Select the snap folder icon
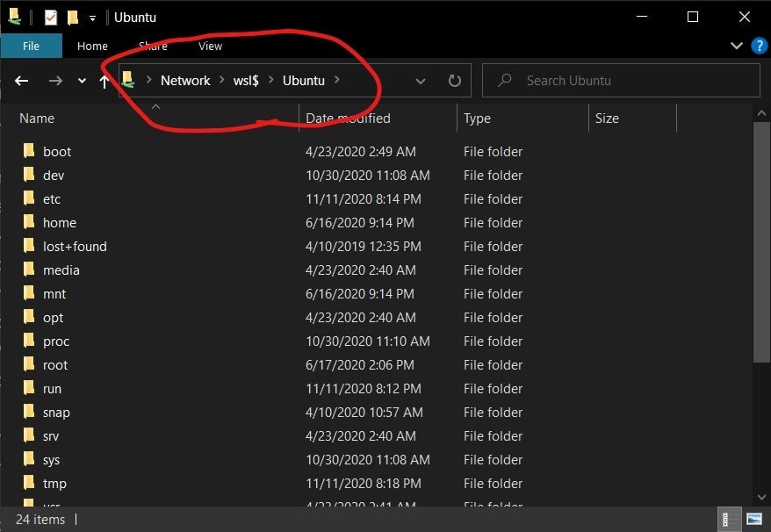The width and height of the screenshot is (771, 532). (29, 411)
